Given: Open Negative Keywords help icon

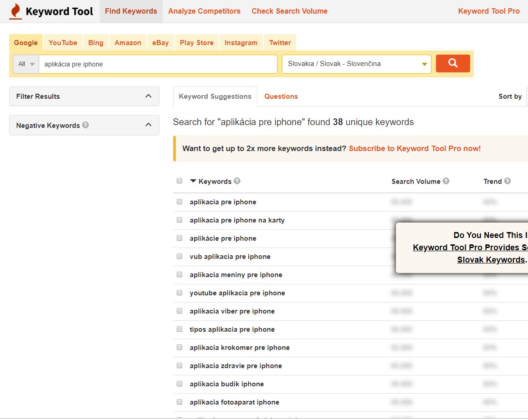Looking at the screenshot, I should (86, 125).
